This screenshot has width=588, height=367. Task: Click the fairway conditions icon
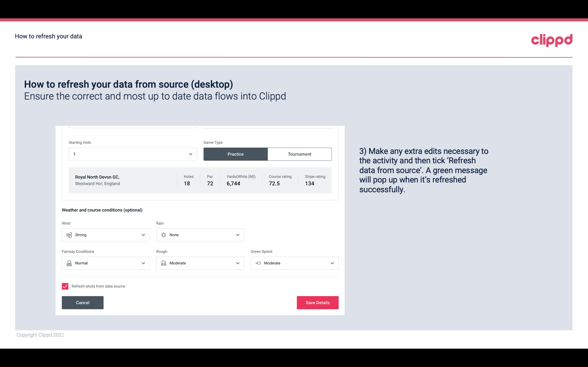[69, 263]
